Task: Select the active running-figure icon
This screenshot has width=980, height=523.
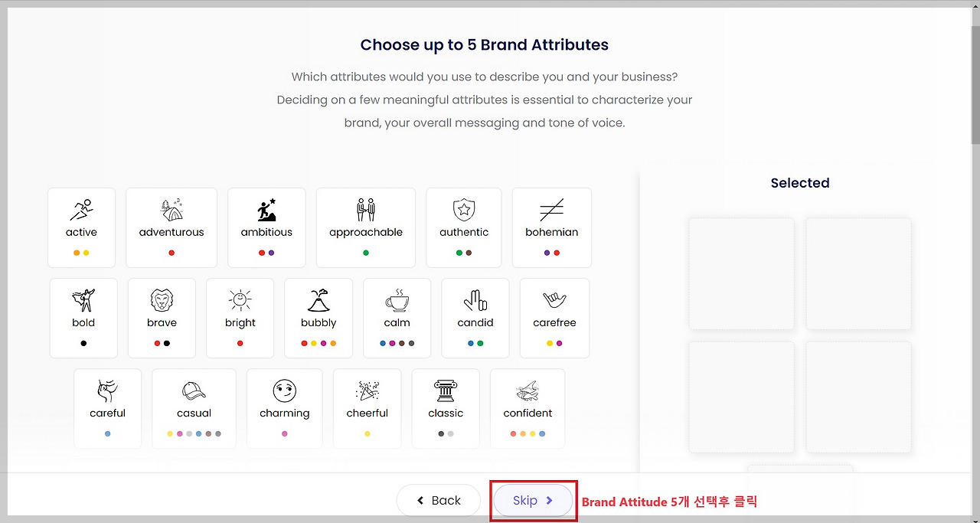Action: click(81, 209)
